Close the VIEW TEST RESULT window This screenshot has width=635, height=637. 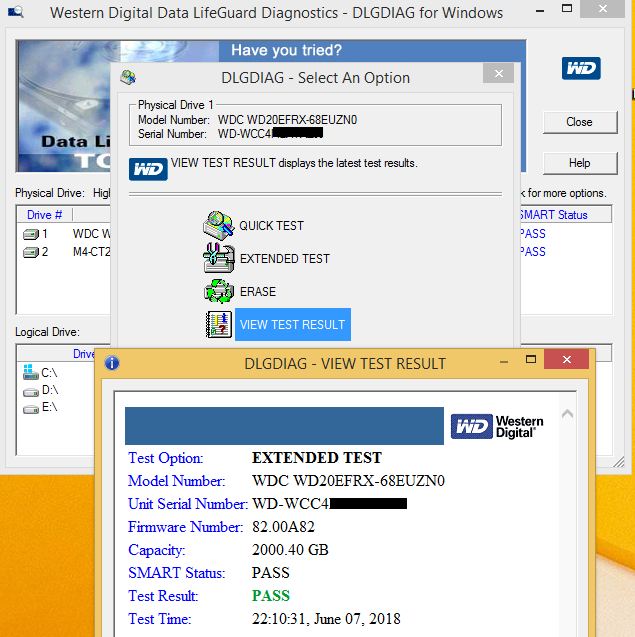[566, 359]
